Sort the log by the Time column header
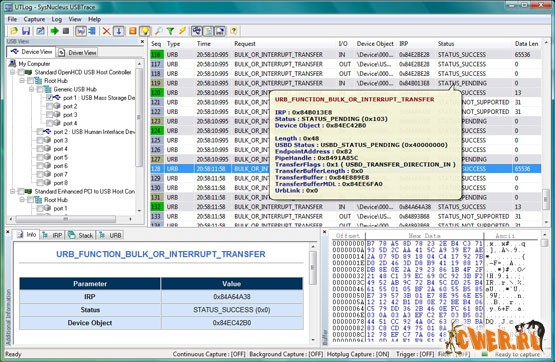555x362 pixels. [x=204, y=44]
